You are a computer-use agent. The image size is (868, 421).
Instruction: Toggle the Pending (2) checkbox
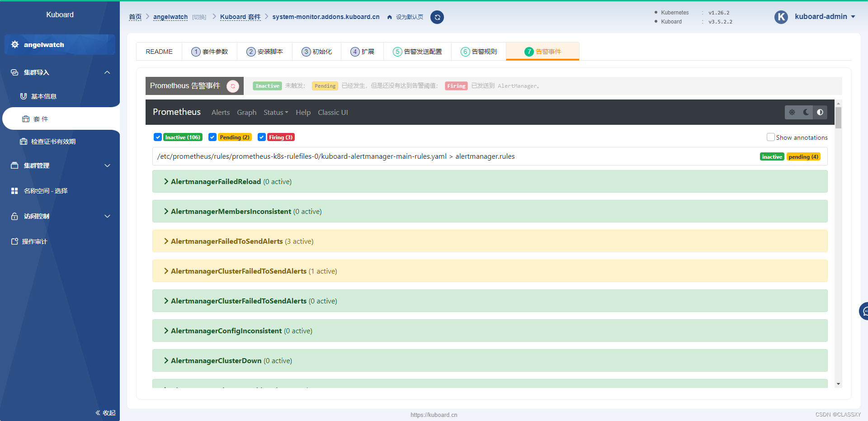212,137
